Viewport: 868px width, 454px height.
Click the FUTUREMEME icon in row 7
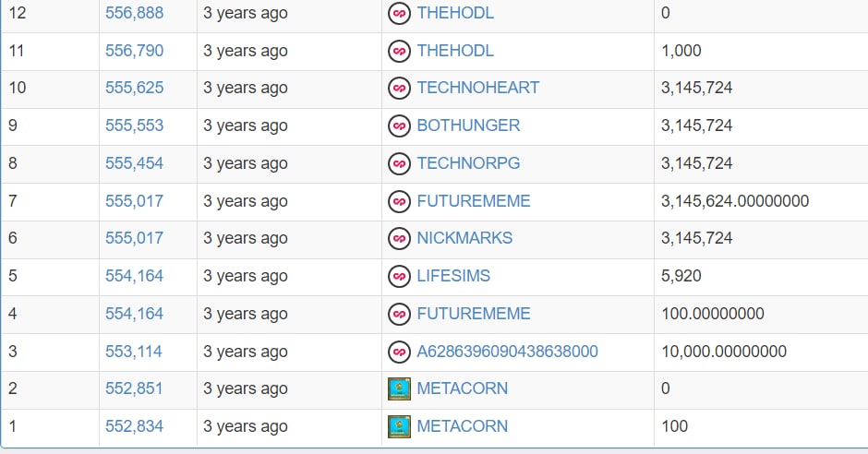tap(399, 201)
